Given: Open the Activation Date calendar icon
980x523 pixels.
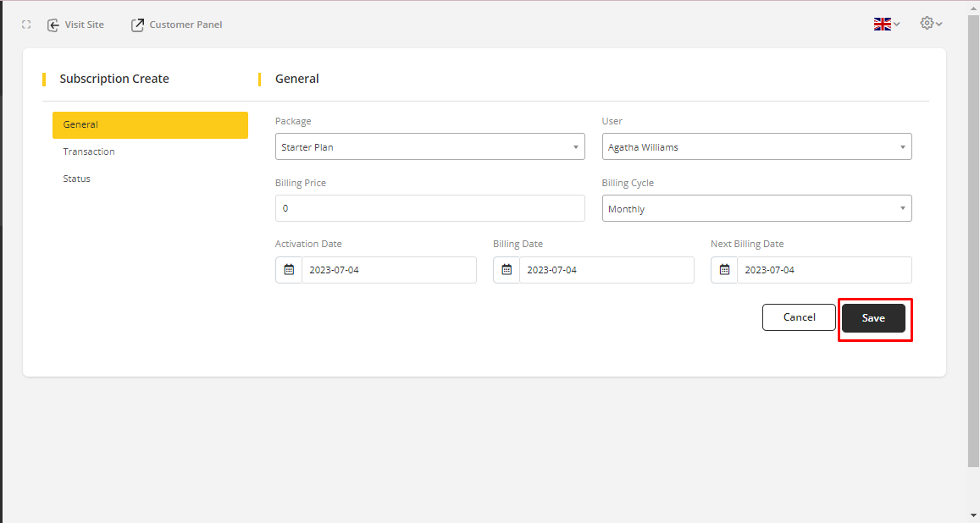Looking at the screenshot, I should click(x=289, y=270).
